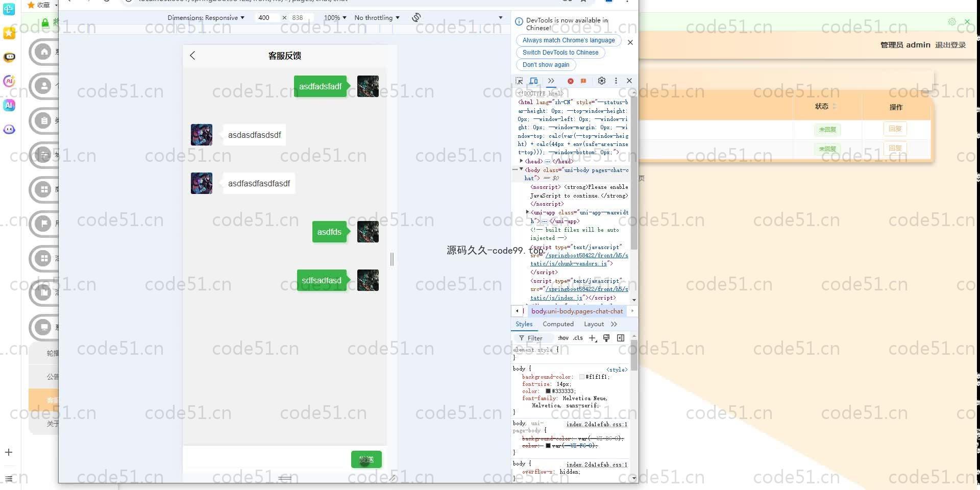Switch to the Styles tab
980x490 pixels.
tap(524, 324)
